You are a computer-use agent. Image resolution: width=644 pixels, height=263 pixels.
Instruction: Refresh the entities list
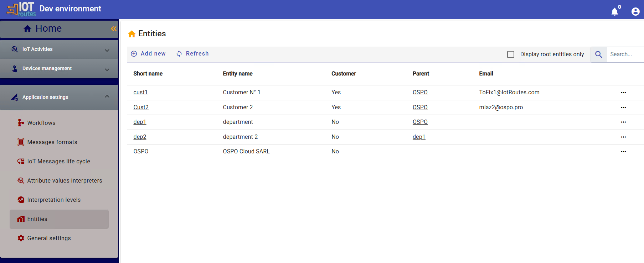click(192, 54)
